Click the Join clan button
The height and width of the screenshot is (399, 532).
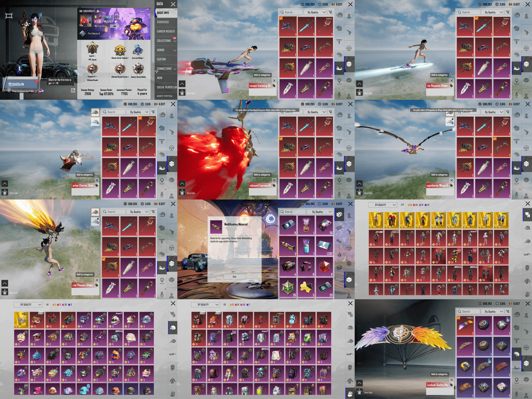point(114,26)
